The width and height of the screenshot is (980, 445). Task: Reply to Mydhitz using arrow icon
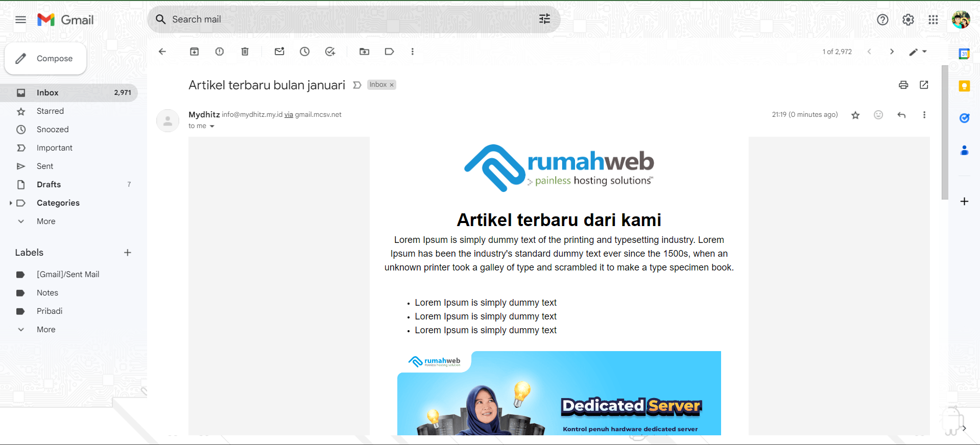[901, 115]
